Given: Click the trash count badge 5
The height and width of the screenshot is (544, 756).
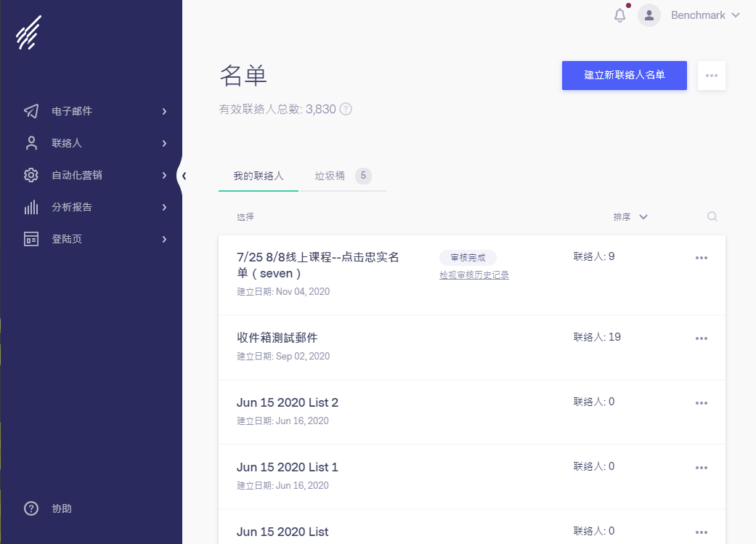Looking at the screenshot, I should point(363,176).
